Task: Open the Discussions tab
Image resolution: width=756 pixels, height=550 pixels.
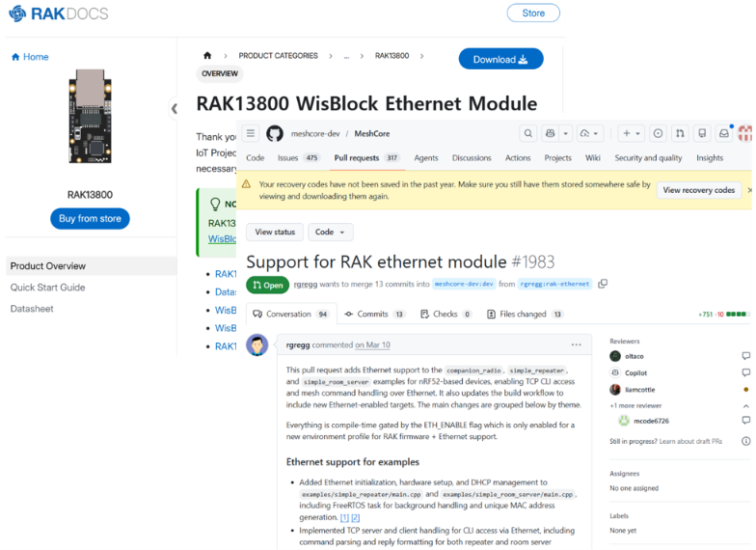Action: point(472,158)
